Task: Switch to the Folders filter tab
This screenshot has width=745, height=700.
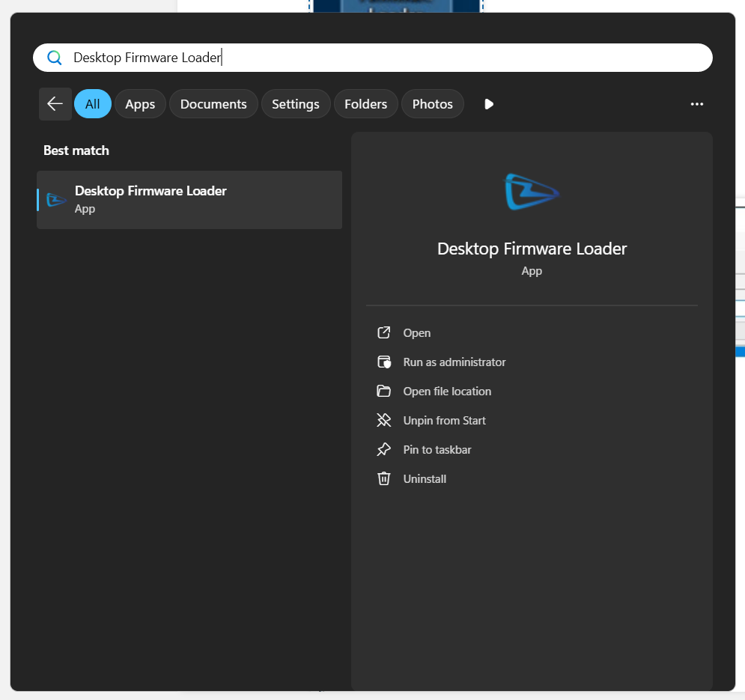Action: 366,103
